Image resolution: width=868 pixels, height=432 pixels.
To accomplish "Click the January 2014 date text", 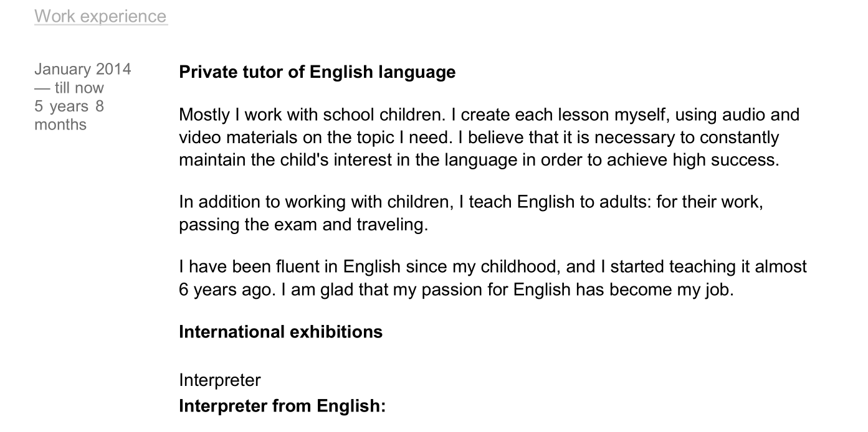I will pos(83,68).
